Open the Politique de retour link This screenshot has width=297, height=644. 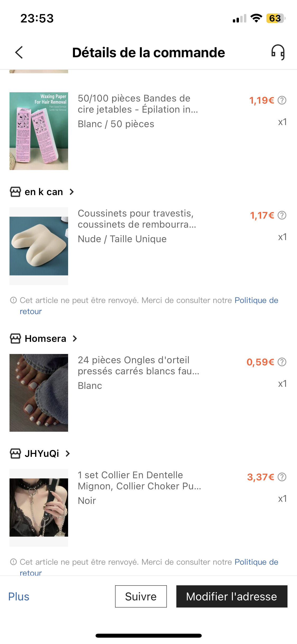[256, 301]
